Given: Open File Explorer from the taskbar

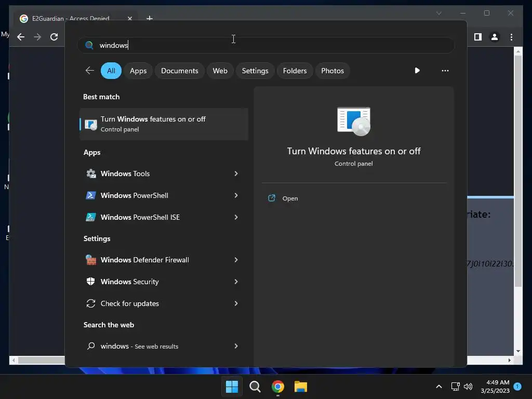Looking at the screenshot, I should pyautogui.click(x=301, y=387).
